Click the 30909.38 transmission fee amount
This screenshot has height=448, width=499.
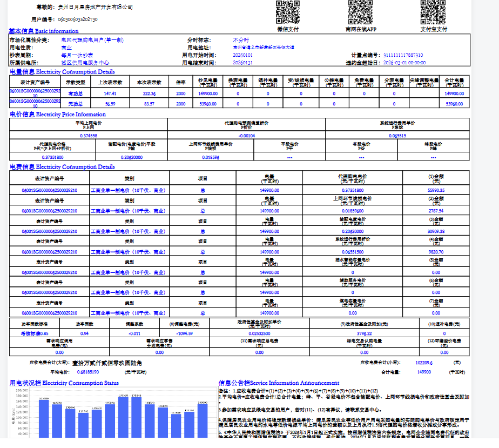435,231
